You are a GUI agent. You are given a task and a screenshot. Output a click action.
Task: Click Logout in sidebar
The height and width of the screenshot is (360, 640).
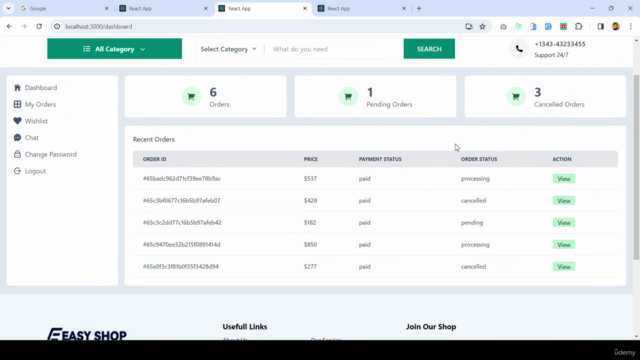(x=35, y=171)
